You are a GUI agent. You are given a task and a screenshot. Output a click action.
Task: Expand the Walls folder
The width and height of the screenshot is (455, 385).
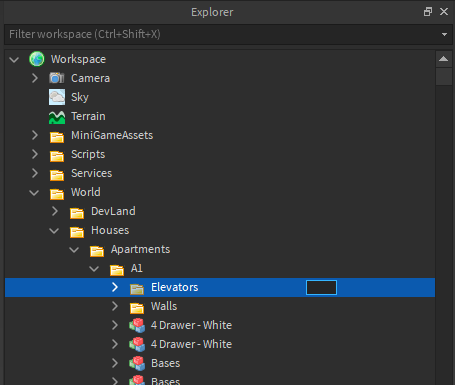point(115,306)
